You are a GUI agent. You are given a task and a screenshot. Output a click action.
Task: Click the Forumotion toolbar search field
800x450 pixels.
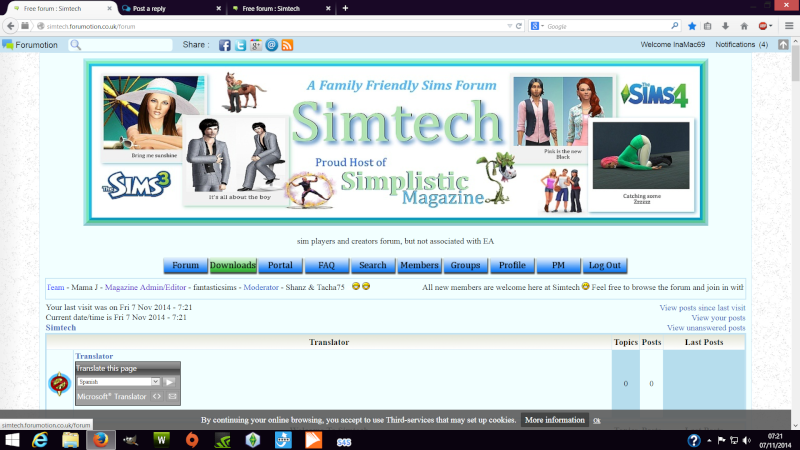[x=120, y=45]
